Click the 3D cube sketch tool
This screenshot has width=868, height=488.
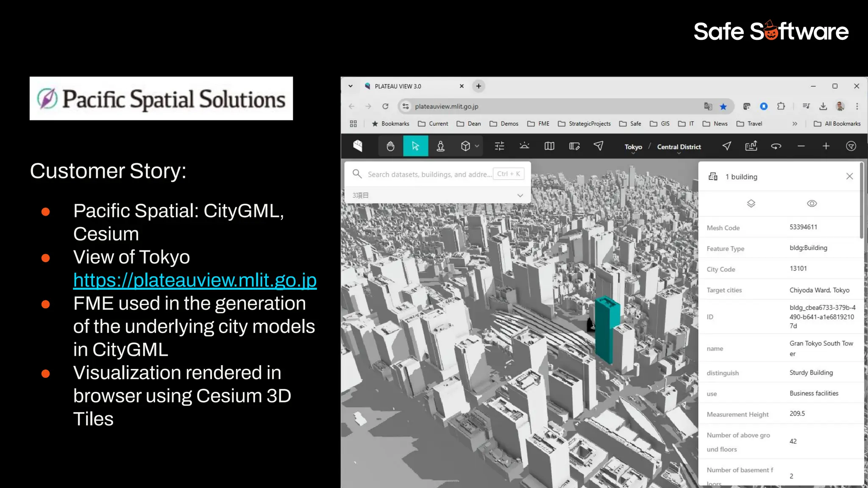point(465,146)
